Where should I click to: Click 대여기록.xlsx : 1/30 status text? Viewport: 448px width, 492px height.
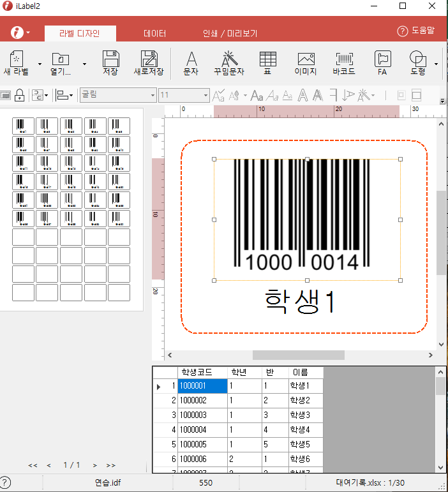371,482
